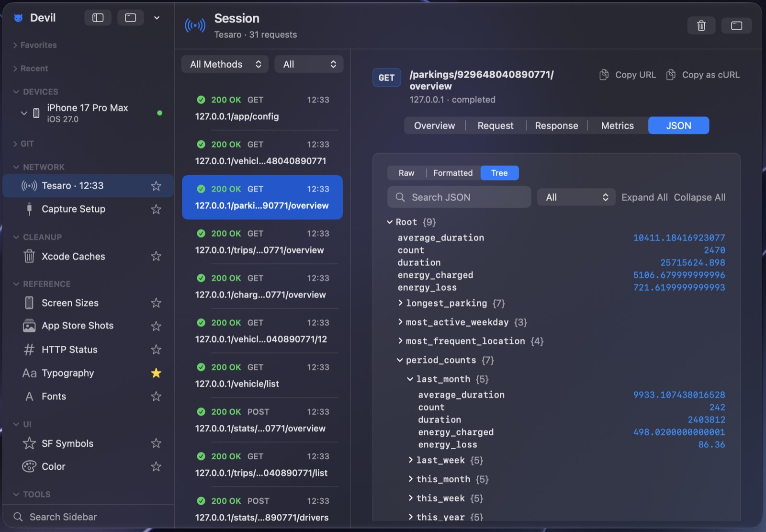Screen dimensions: 766x532
Task: Select Tree JSON view
Action: pyautogui.click(x=499, y=173)
